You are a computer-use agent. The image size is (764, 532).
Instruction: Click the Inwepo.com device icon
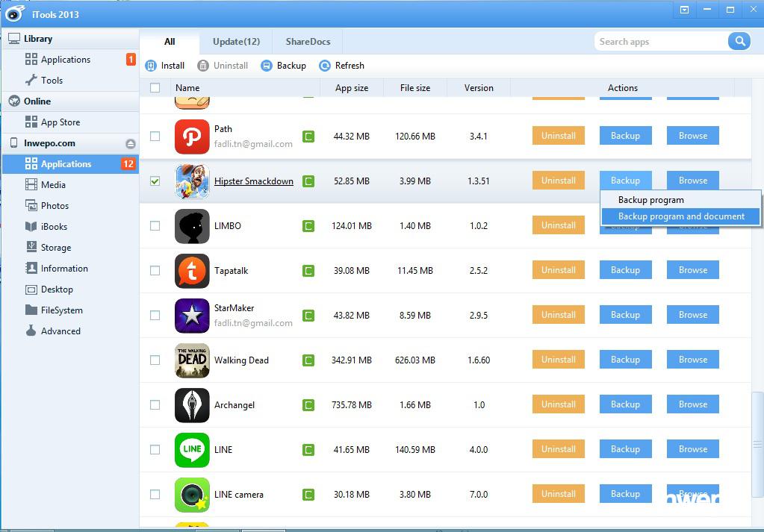[14, 143]
